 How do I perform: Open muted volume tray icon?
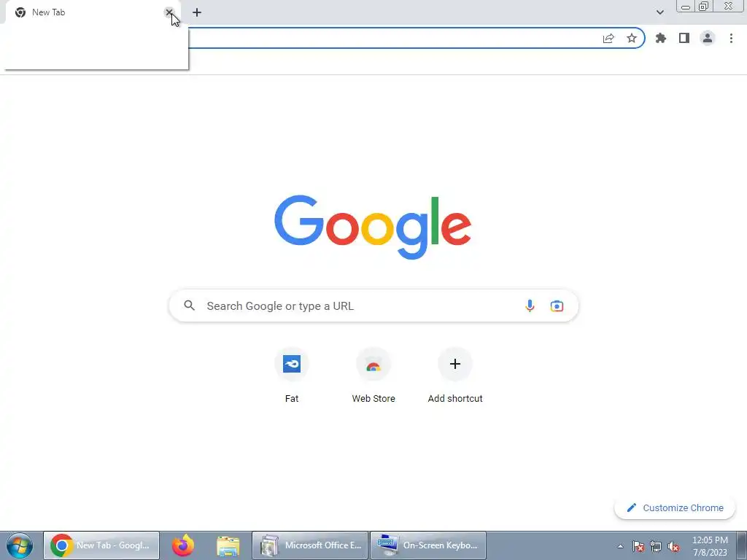click(x=673, y=546)
